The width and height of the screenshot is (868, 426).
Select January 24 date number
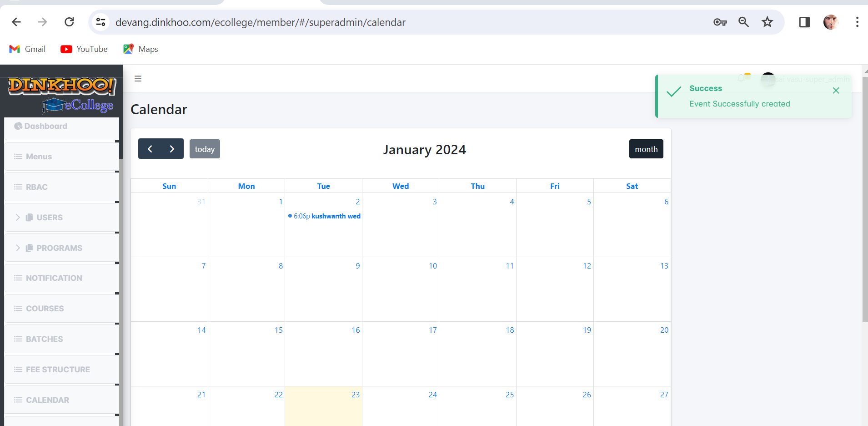[x=433, y=395]
